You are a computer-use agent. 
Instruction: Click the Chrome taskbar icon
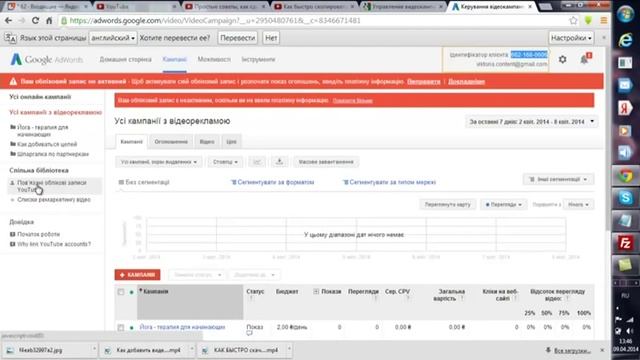pyautogui.click(x=625, y=176)
